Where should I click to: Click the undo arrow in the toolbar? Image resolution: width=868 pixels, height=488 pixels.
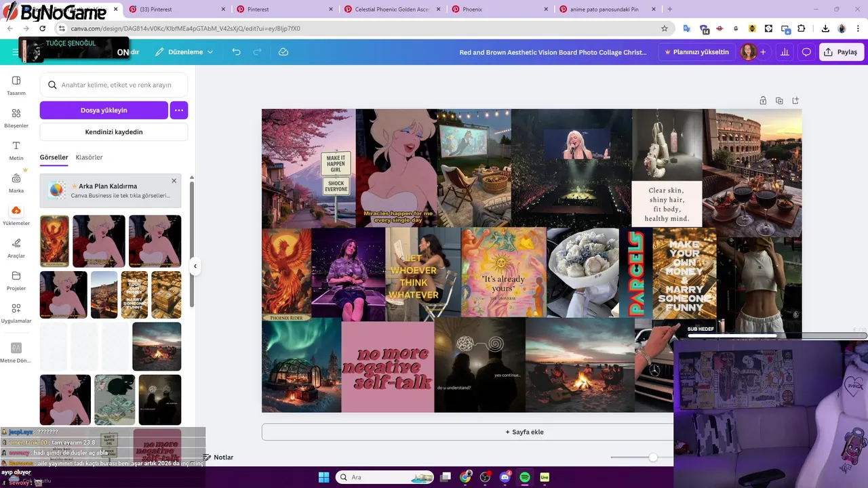click(x=236, y=52)
